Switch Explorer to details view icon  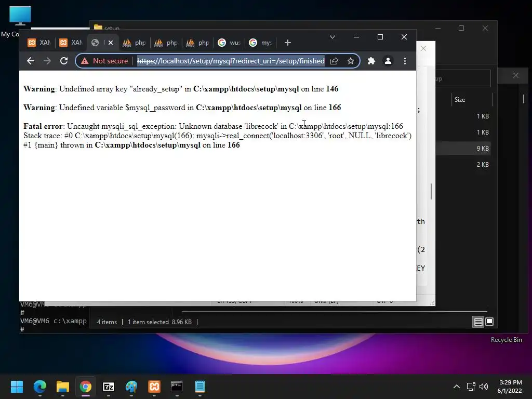click(x=478, y=322)
